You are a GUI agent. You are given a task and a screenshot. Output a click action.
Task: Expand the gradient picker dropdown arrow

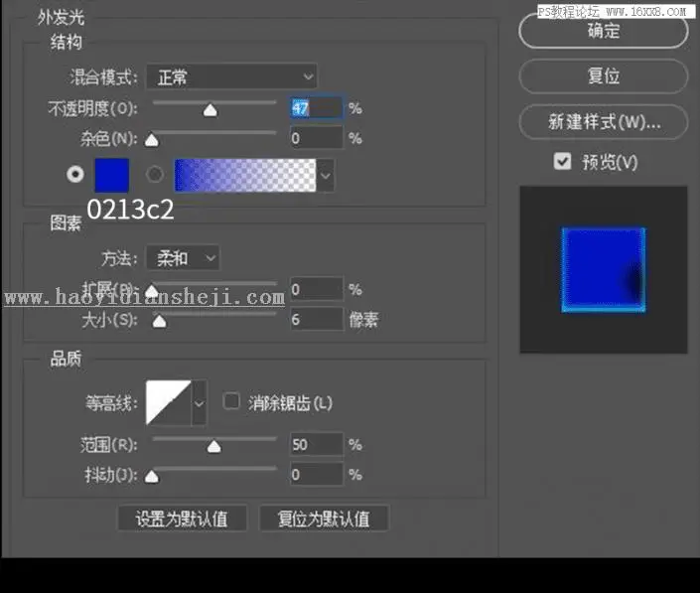[326, 176]
